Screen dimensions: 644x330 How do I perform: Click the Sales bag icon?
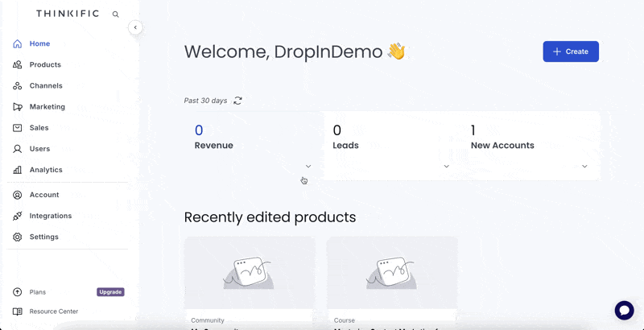coord(17,128)
